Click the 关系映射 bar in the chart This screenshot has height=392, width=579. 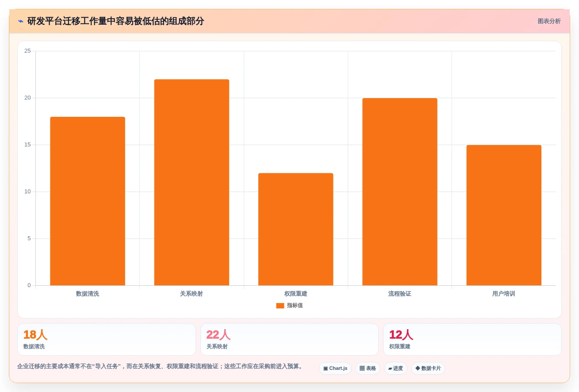point(192,182)
